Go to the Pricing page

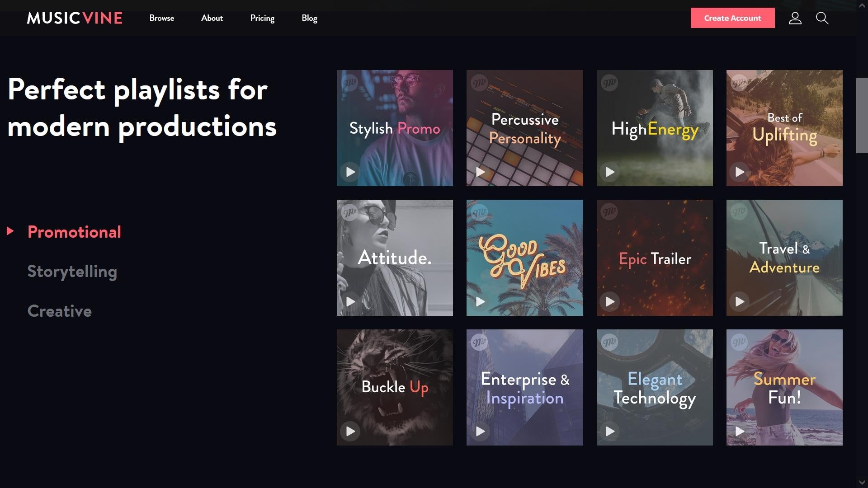[x=262, y=18]
